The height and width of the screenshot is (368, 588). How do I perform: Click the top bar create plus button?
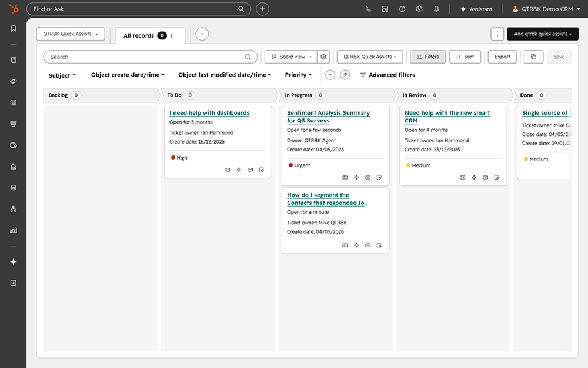click(262, 9)
